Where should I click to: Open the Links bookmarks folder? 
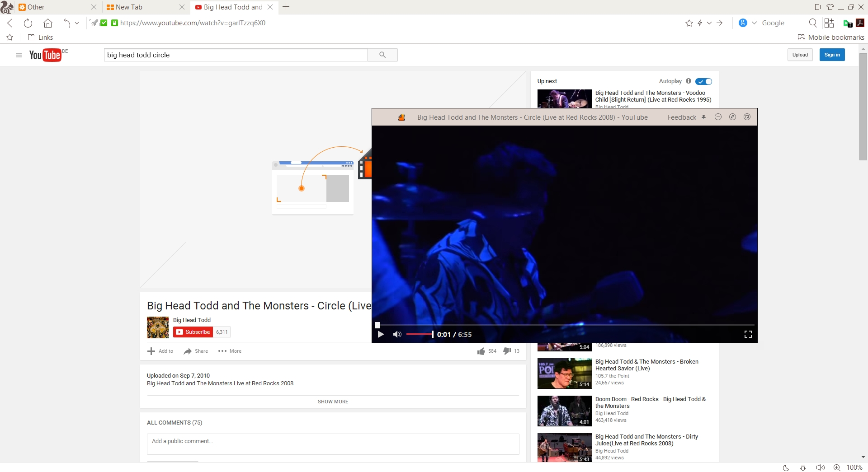pyautogui.click(x=40, y=37)
